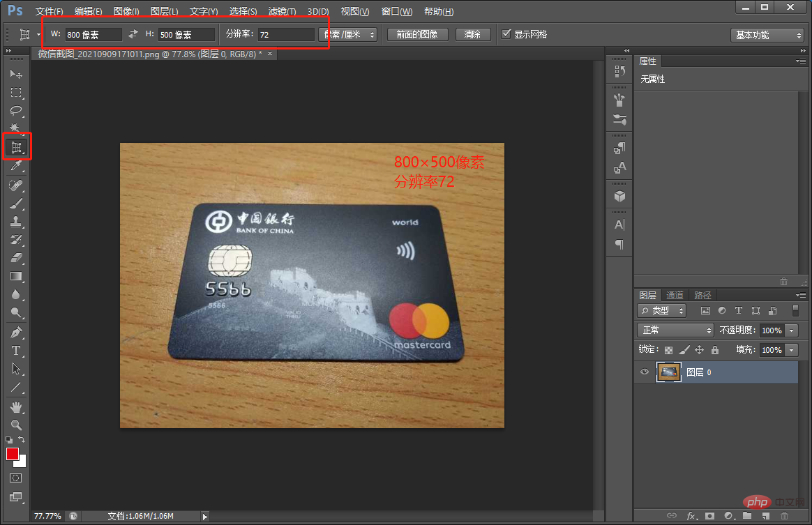This screenshot has height=525, width=812.
Task: Click the 前面的图像 button
Action: coord(417,35)
